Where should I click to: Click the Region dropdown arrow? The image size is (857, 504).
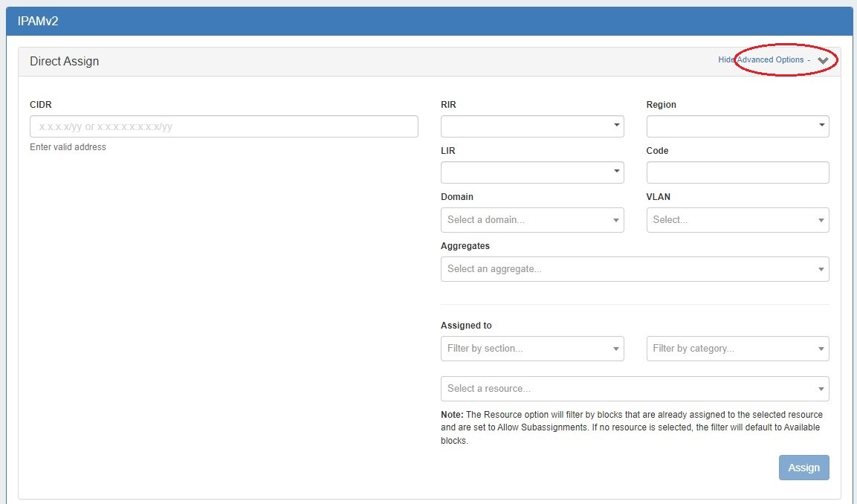point(821,126)
